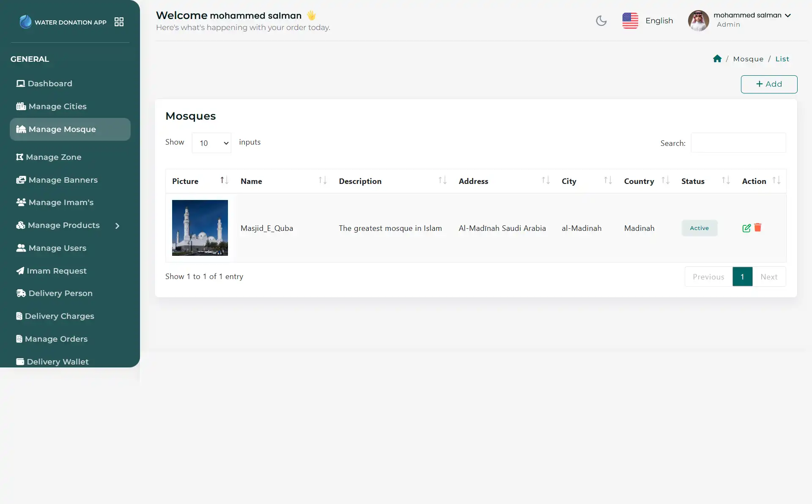Select Manage Banners in sidebar
This screenshot has height=504, width=812.
pos(62,180)
